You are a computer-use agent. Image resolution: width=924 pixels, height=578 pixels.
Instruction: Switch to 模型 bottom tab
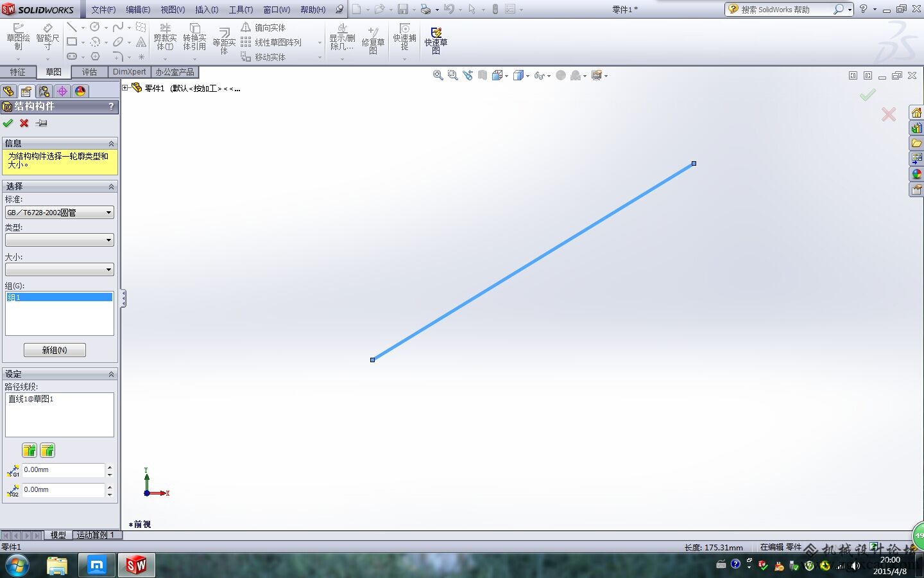58,535
